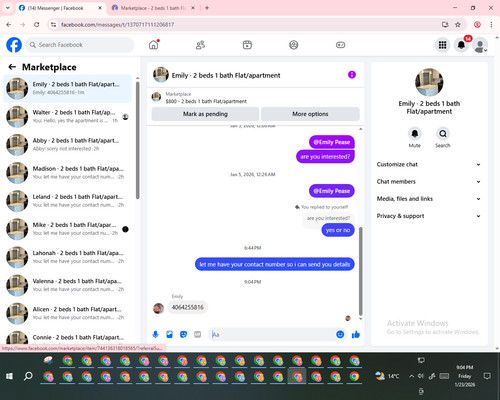The image size is (500, 400).
Task: Click Emily's sender avatar beside her message
Action: [158, 308]
